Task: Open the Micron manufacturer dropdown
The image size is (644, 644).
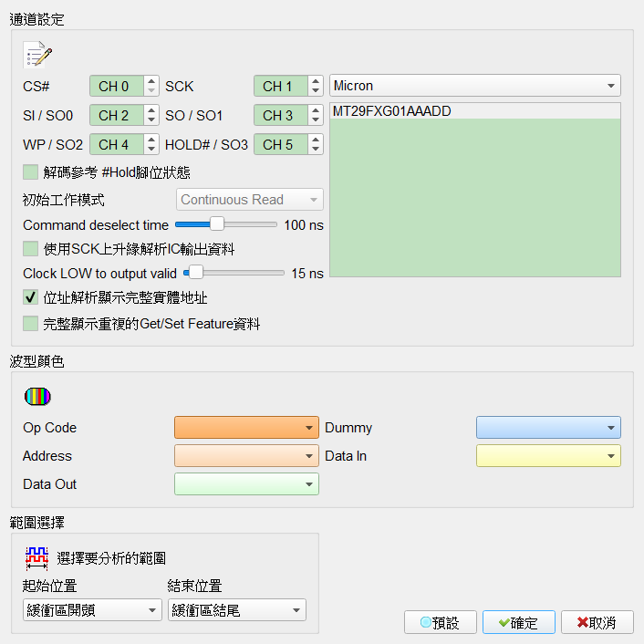Action: (474, 86)
